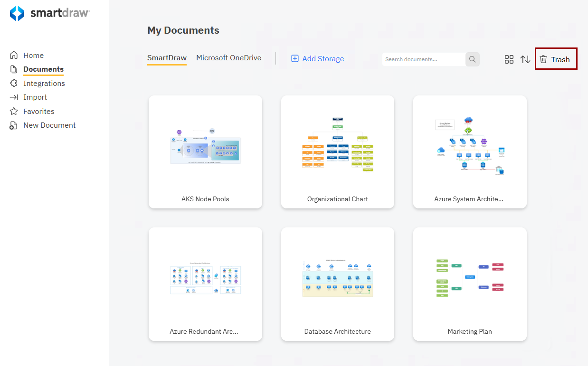Click the Import arrow icon
This screenshot has height=366, width=588.
pos(14,97)
